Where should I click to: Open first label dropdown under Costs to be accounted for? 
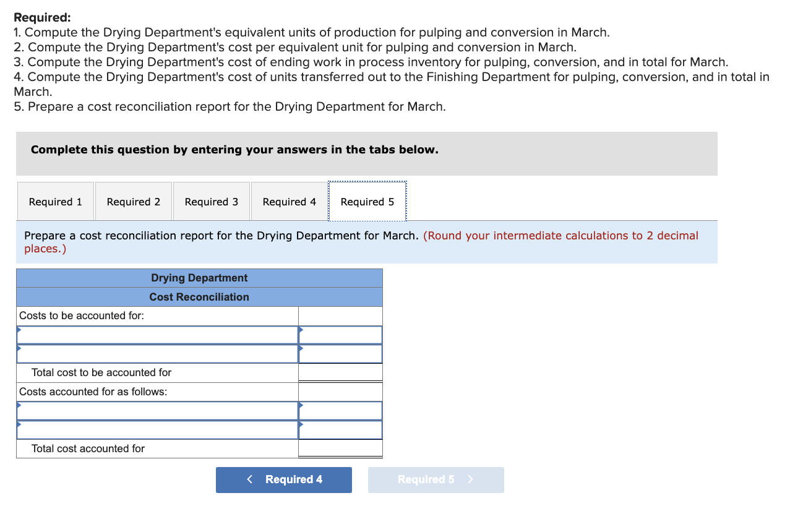(158, 335)
